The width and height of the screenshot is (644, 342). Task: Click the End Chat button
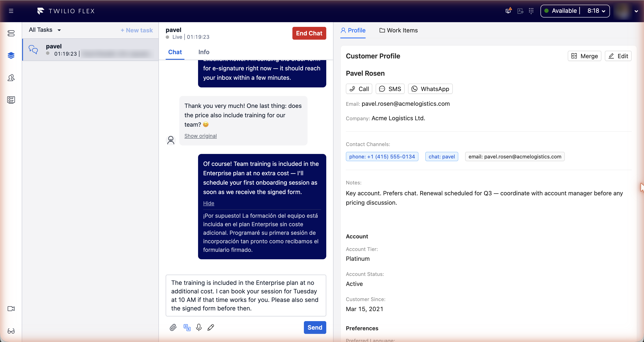tap(309, 33)
